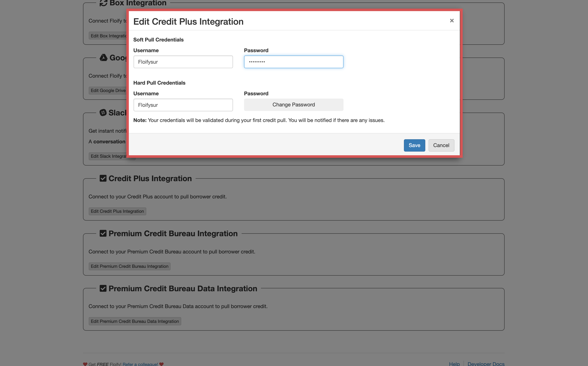
Task: Open the Developer Docs footer link
Action: (x=486, y=364)
